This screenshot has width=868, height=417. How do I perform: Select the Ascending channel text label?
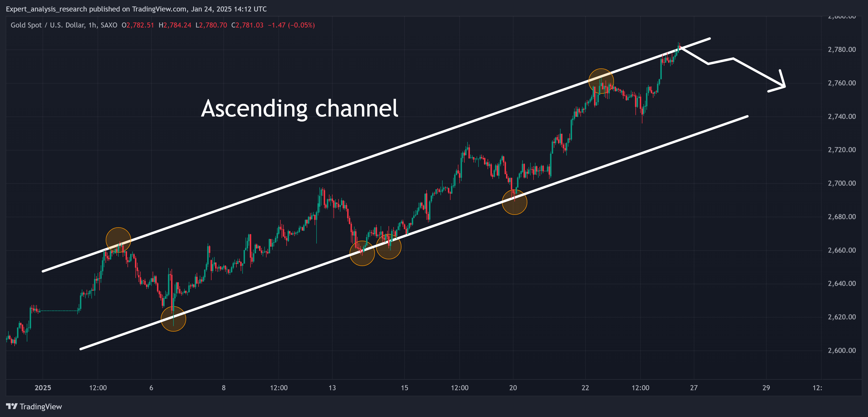[300, 108]
